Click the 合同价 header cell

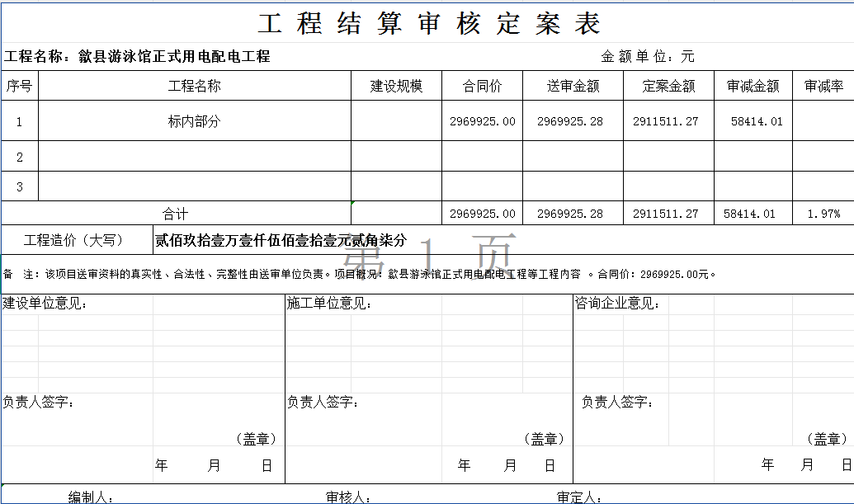point(482,86)
